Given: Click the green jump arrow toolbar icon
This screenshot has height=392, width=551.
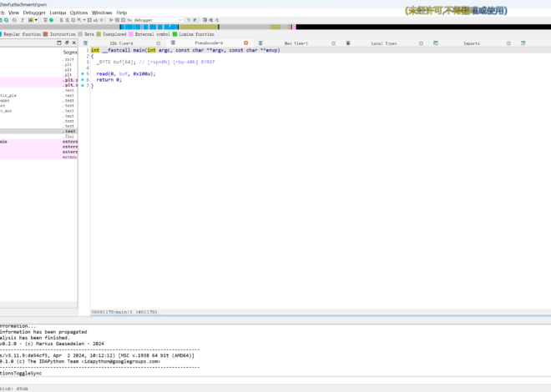Looking at the screenshot, I should (x=23, y=20).
